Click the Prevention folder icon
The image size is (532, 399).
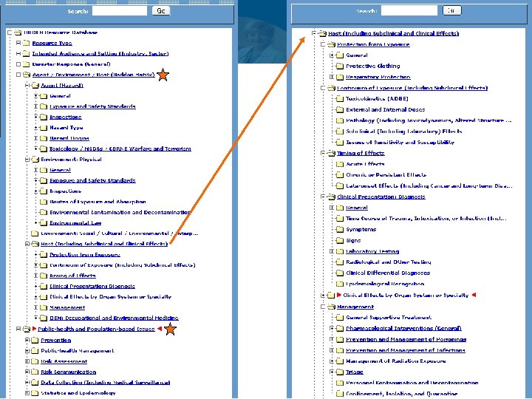click(35, 341)
